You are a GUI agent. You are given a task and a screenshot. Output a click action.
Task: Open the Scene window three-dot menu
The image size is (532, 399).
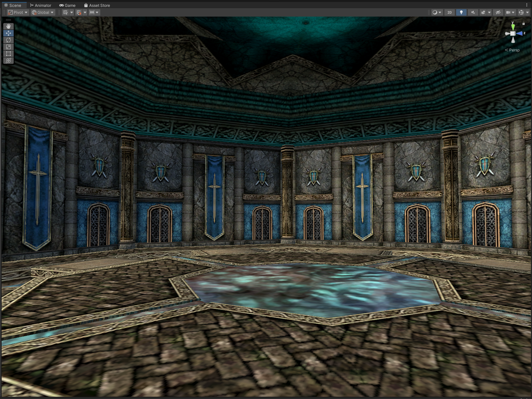pos(527,5)
